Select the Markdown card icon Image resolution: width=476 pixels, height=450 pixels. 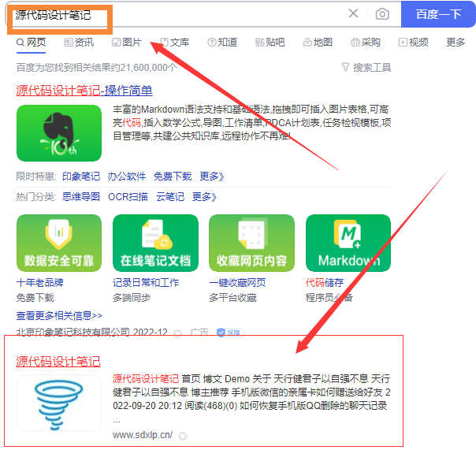pos(348,243)
